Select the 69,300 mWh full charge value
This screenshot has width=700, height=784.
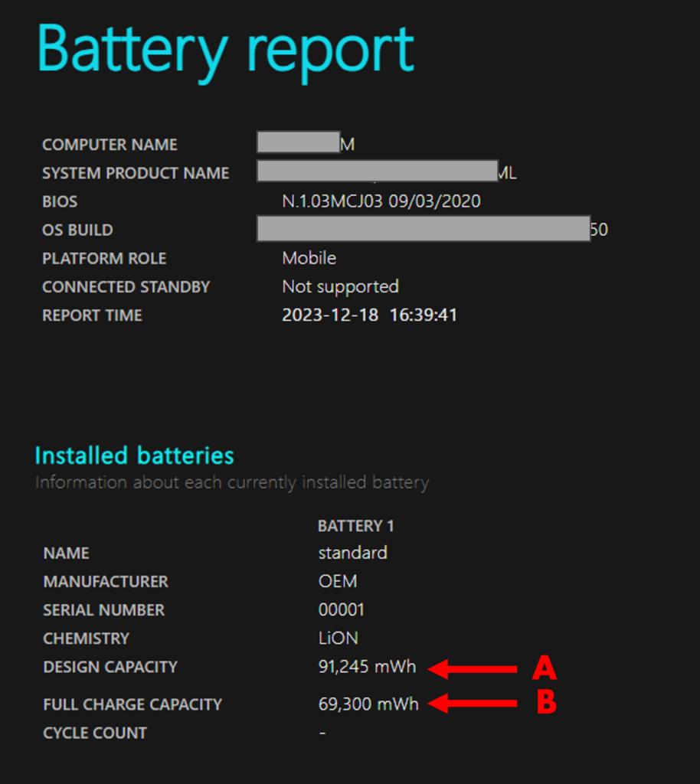(x=368, y=704)
